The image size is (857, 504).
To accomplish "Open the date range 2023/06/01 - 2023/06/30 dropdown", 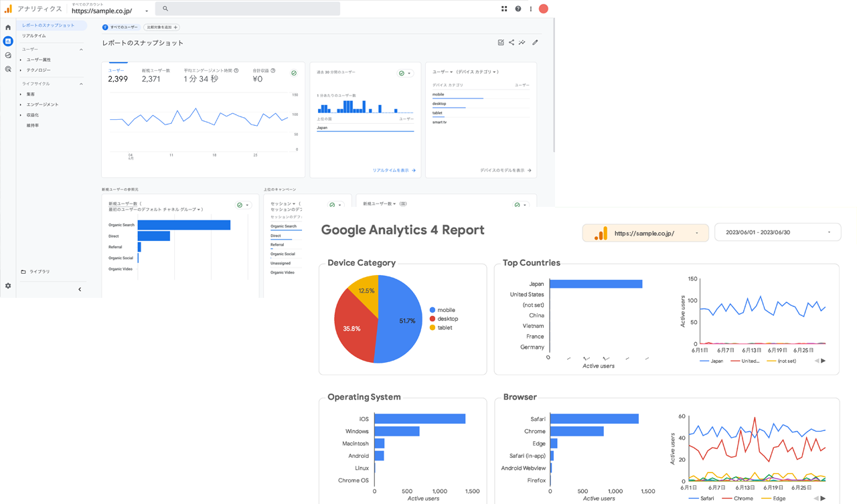I will pyautogui.click(x=778, y=232).
